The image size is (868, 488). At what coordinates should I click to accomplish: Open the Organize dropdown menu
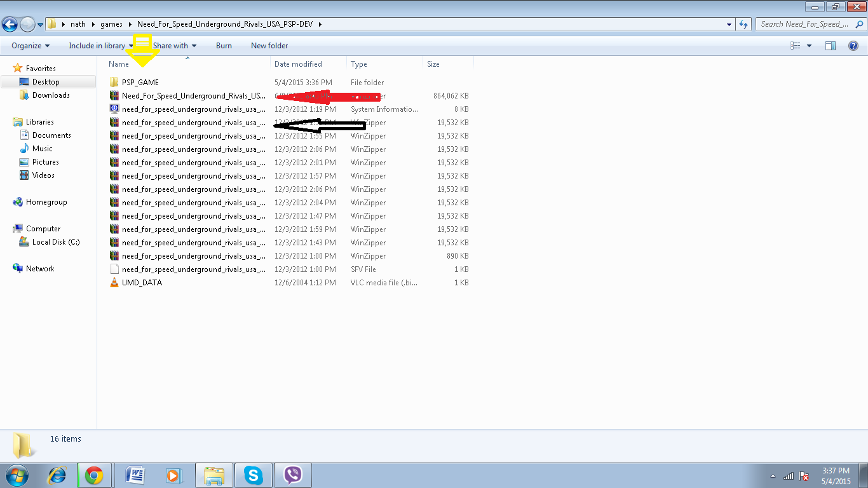point(31,46)
